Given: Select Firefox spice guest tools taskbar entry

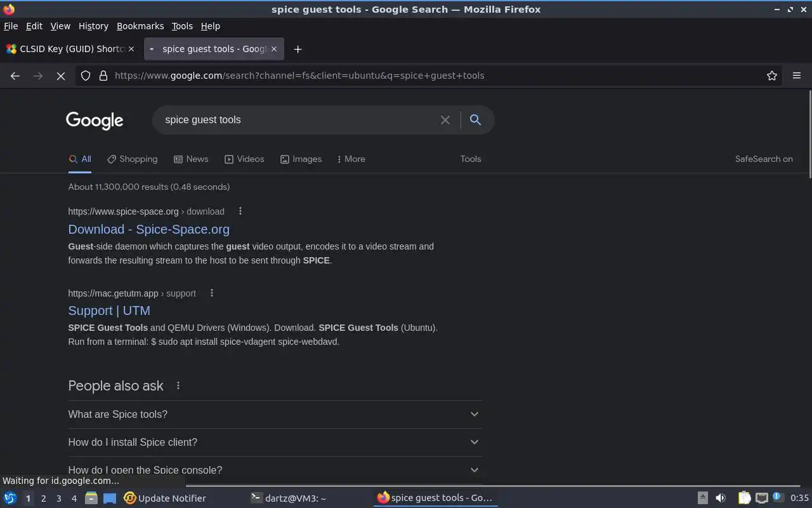Looking at the screenshot, I should (435, 498).
